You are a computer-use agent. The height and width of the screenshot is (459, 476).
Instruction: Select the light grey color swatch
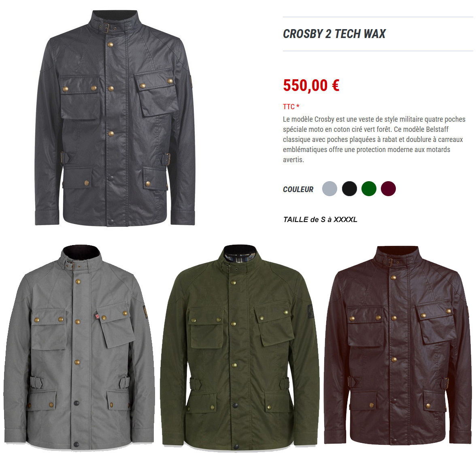[x=329, y=189]
